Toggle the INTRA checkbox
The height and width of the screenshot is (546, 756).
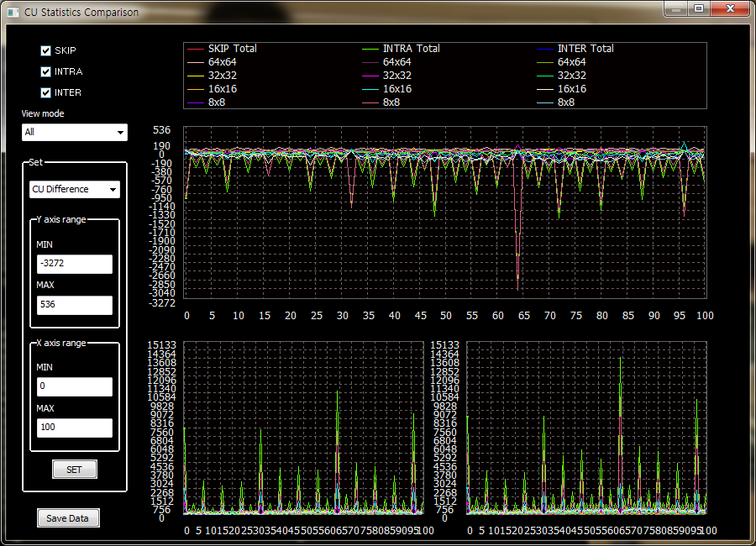46,71
